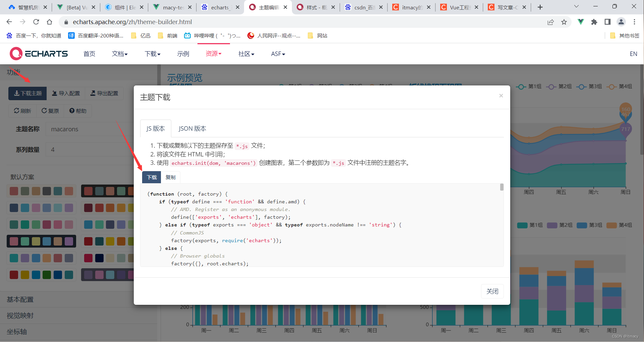Open the 首页 navigation item

tap(89, 54)
